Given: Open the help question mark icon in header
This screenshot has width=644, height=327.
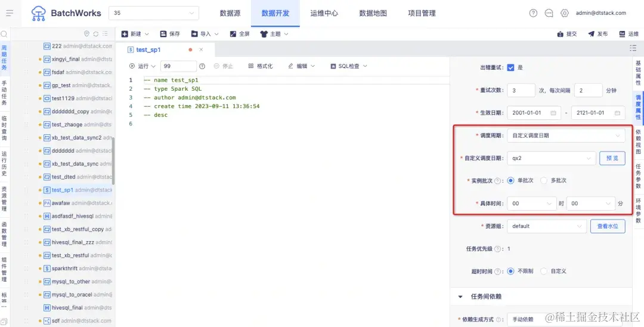Looking at the screenshot, I should 533,13.
